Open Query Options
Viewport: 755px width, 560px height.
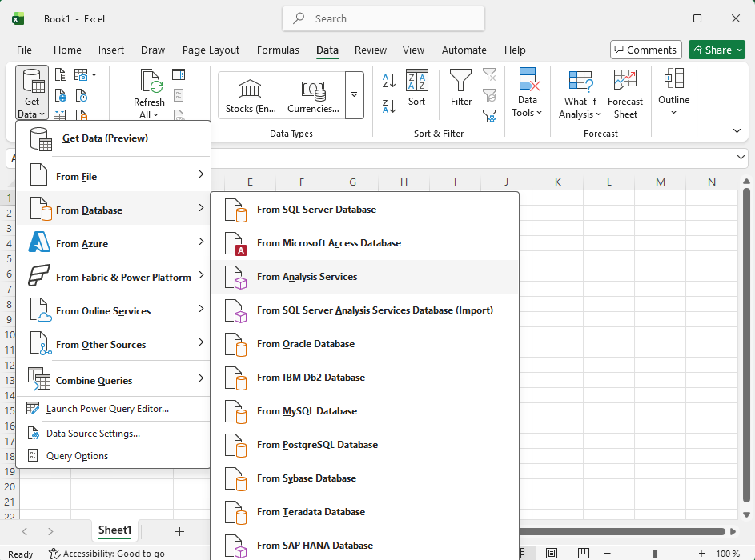(114, 456)
